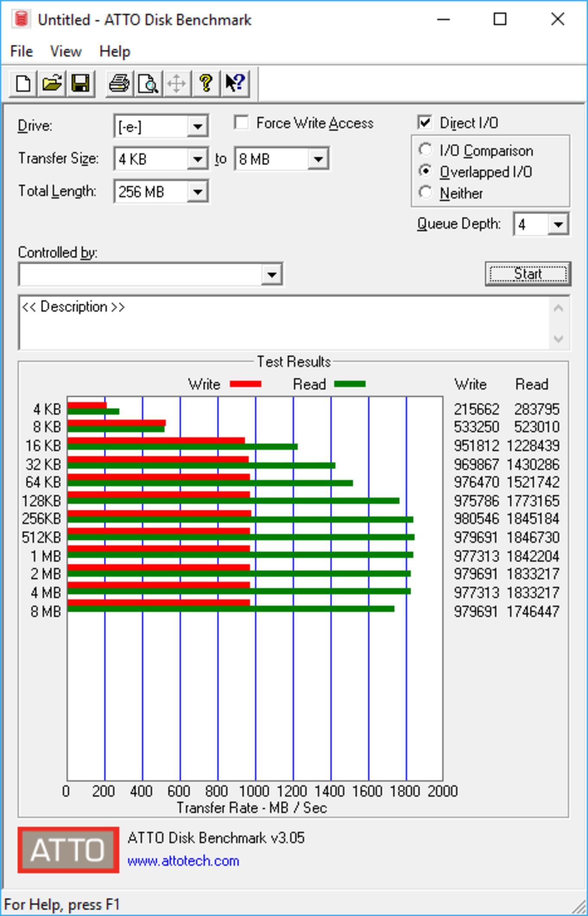Viewport: 588px width, 916px height.
Task: Click the Test Results group title
Action: [294, 362]
